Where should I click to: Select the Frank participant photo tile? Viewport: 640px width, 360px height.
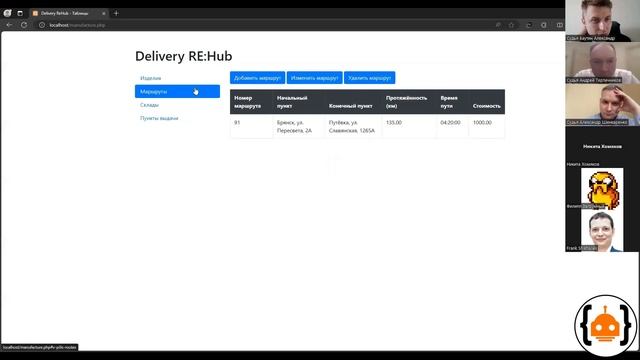pos(602,231)
